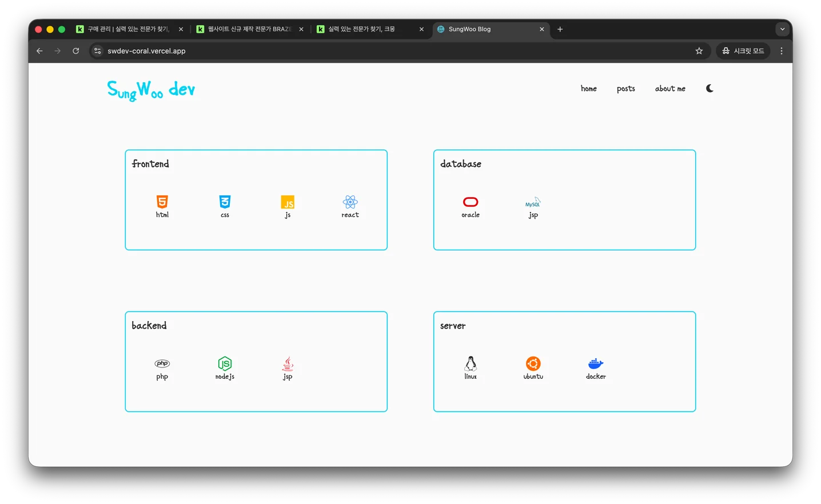Click the backend card heading
The width and height of the screenshot is (821, 504).
pyautogui.click(x=149, y=326)
